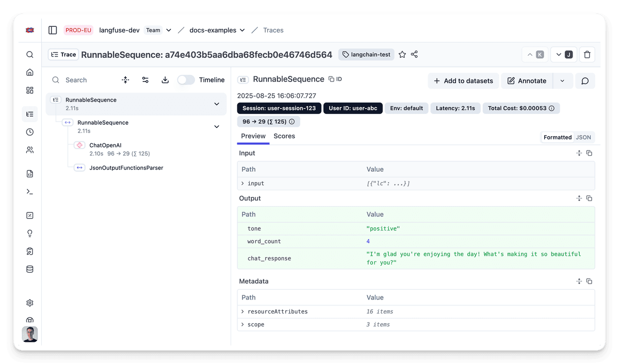This screenshot has height=364, width=619.
Task: Open search from the sidebar magnifier icon
Action: tap(30, 55)
